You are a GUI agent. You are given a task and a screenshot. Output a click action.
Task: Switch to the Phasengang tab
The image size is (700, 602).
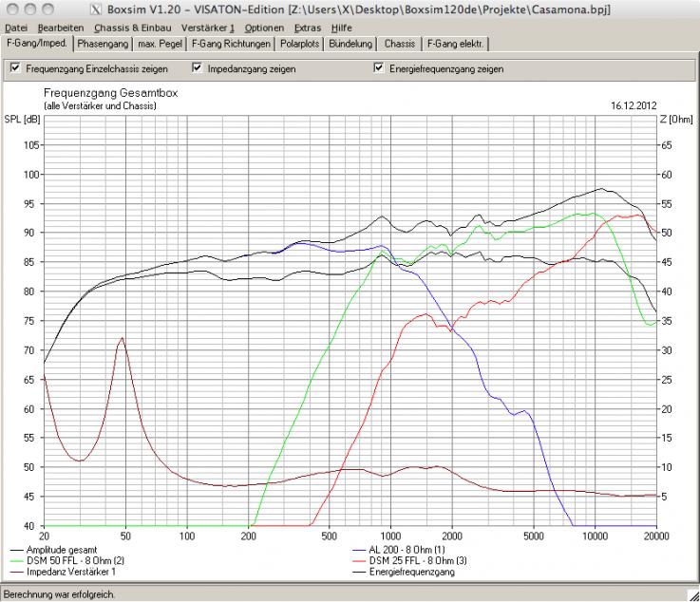pyautogui.click(x=103, y=44)
